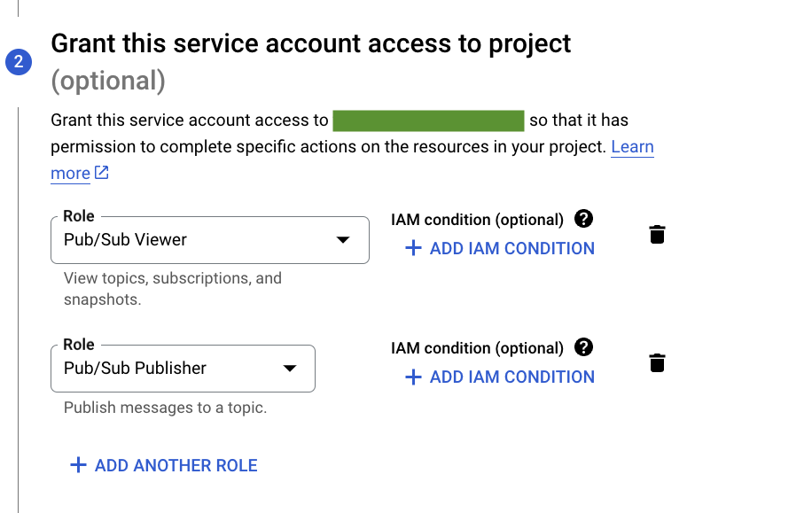This screenshot has width=812, height=513.
Task: Click the green redacted project name
Action: click(x=428, y=121)
